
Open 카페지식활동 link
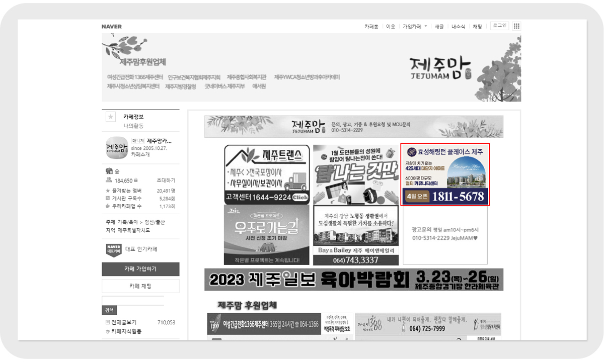click(126, 331)
